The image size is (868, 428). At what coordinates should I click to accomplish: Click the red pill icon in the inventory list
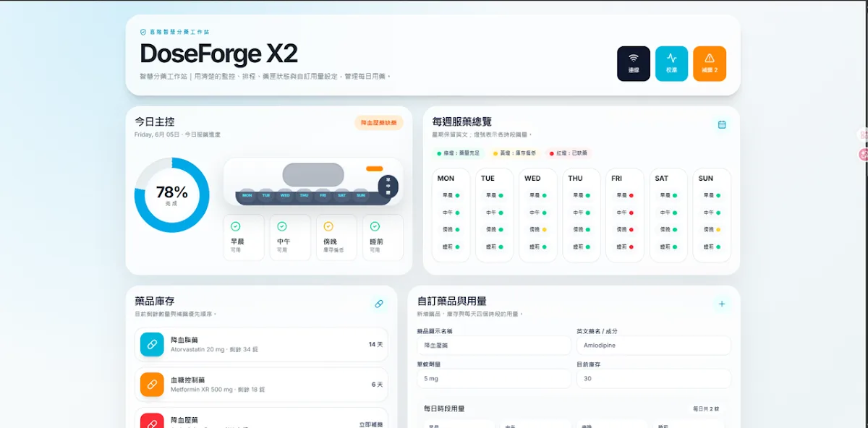click(152, 421)
